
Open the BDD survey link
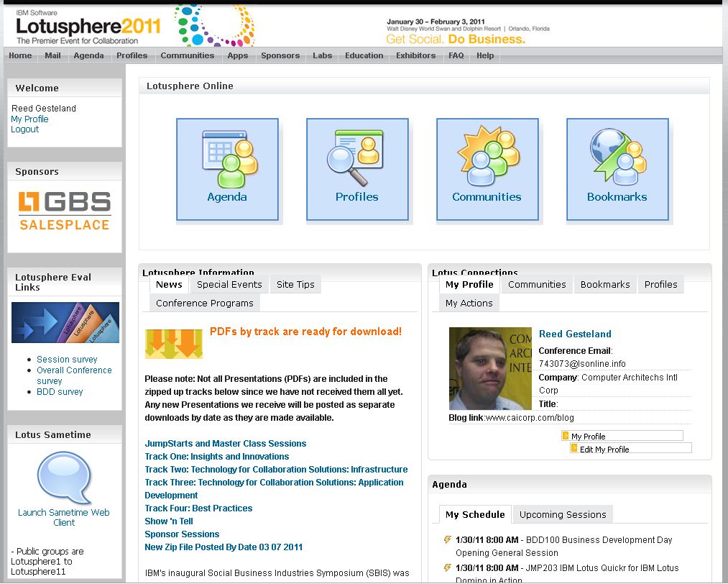[x=60, y=392]
